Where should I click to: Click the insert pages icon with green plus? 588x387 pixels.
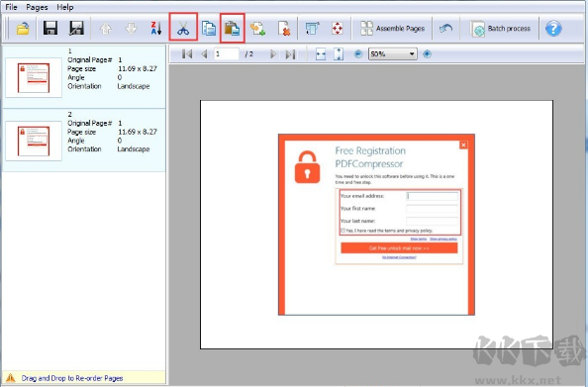coord(258,29)
